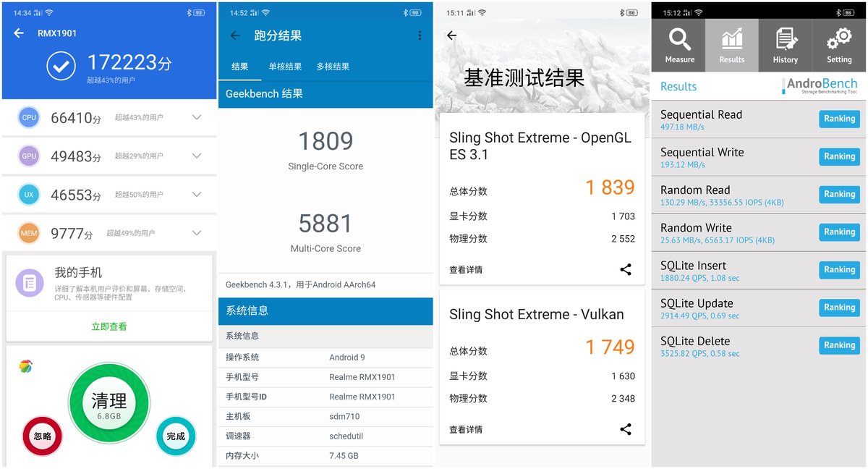
Task: Expand the MEM 9777 score row
Action: coord(197,233)
